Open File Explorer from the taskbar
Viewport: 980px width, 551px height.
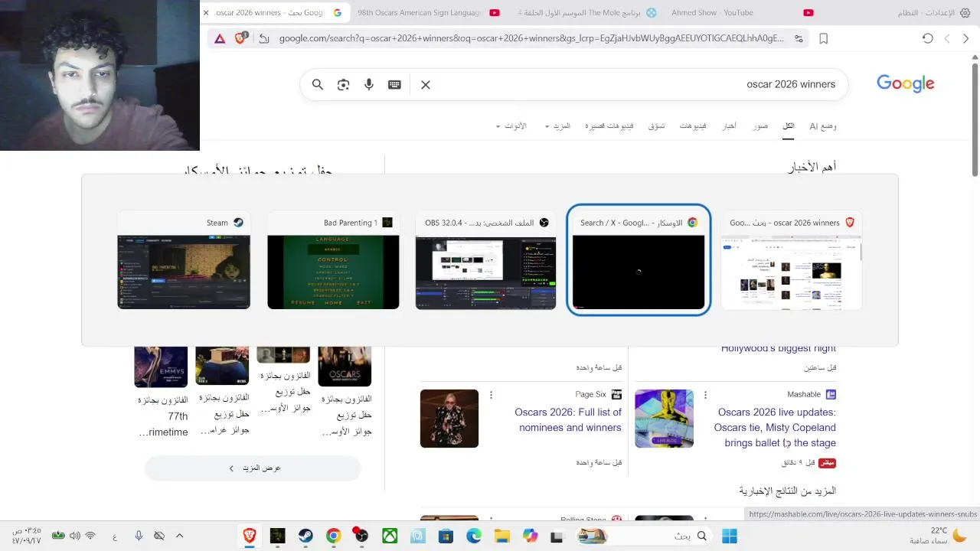(x=501, y=536)
